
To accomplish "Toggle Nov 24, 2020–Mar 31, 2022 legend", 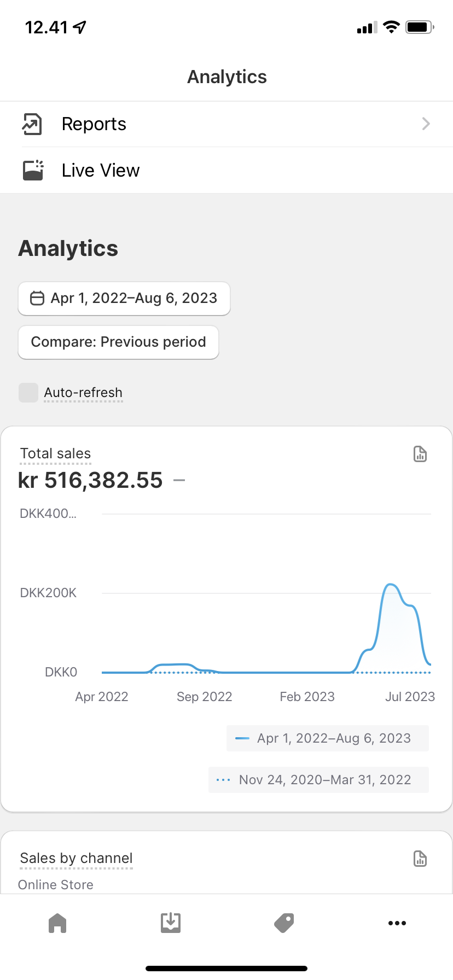I will click(x=318, y=780).
